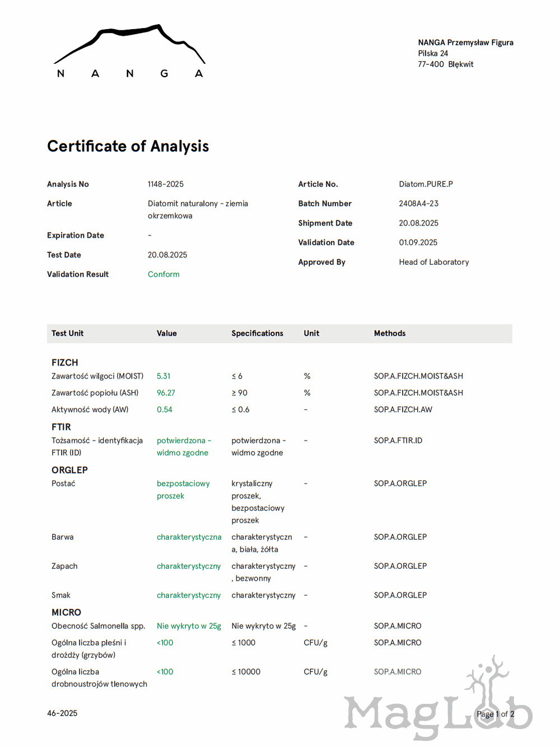Click the Specifications column header
The height and width of the screenshot is (747, 560).
pos(257,333)
